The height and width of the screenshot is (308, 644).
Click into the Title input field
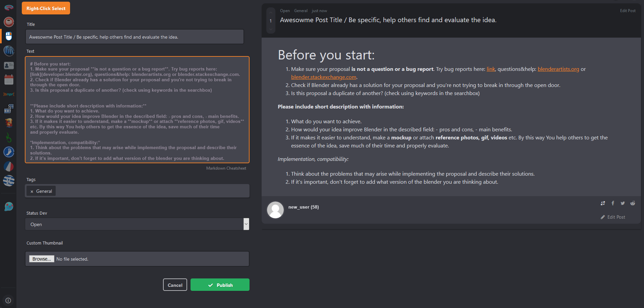135,37
